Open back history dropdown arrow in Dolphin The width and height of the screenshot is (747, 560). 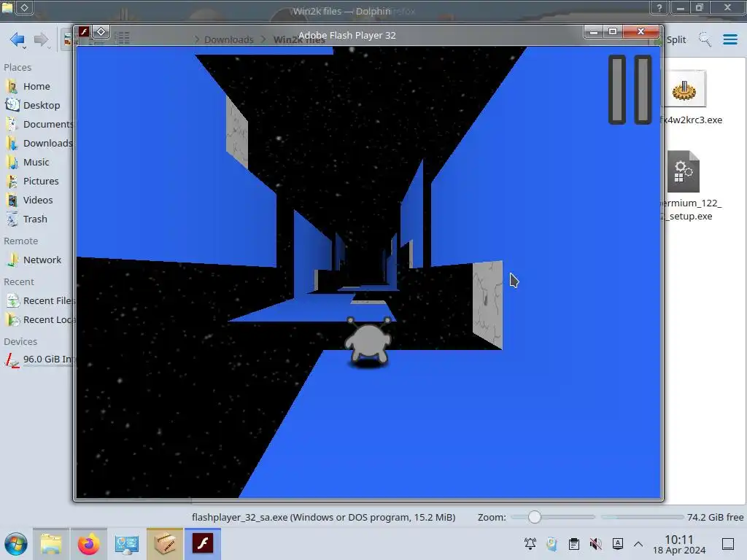click(x=24, y=47)
